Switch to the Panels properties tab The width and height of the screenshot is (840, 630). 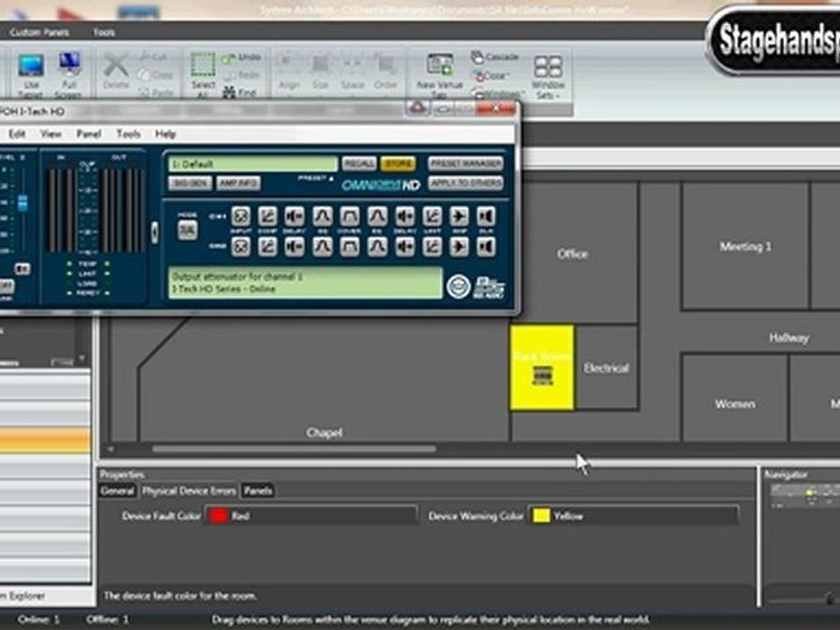tap(257, 491)
